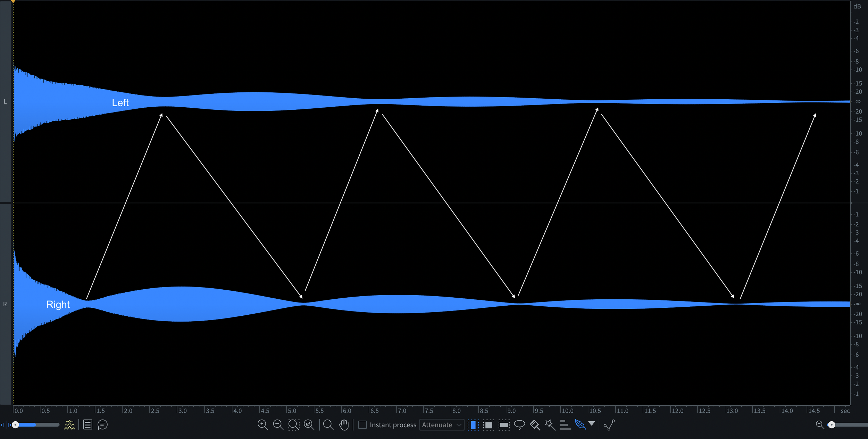Select the Right channel R label
This screenshot has width=868, height=439.
click(5, 304)
